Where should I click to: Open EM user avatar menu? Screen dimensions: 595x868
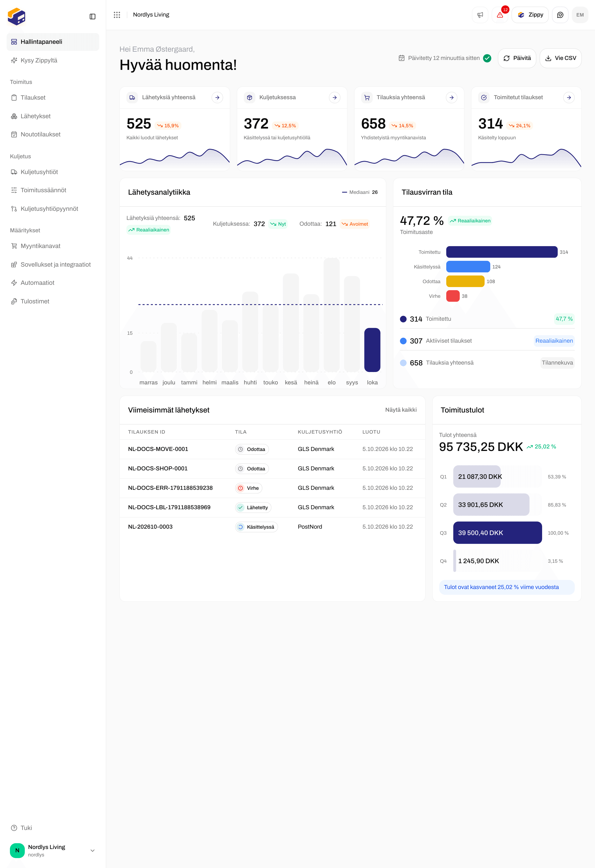pos(580,15)
